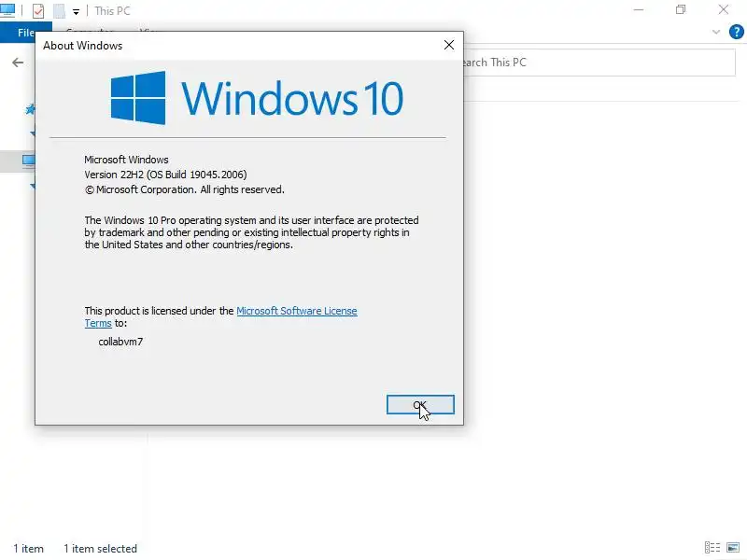Click the OK button in About Windows
Viewport: 747px width, 560px height.
420,405
